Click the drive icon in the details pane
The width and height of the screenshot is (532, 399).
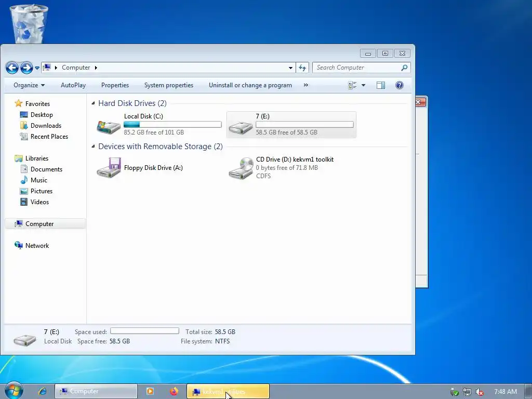tap(24, 340)
